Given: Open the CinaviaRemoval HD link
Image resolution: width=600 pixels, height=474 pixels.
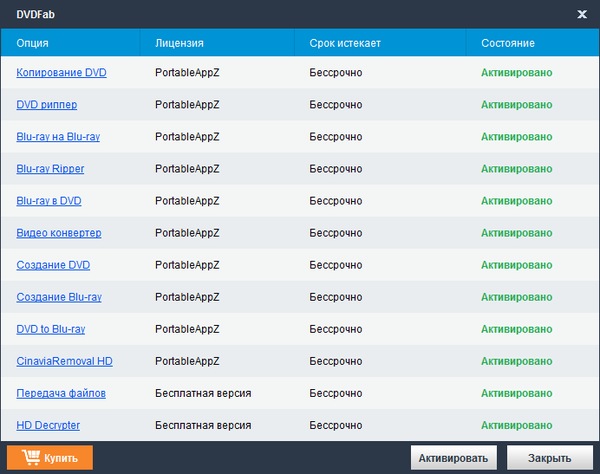Looking at the screenshot, I should [64, 361].
